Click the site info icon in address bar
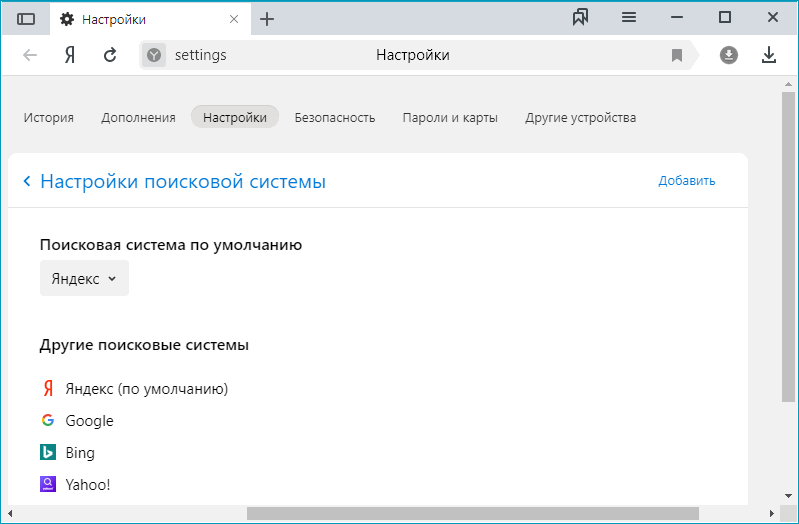Viewport: 799px width, 524px height. 153,55
